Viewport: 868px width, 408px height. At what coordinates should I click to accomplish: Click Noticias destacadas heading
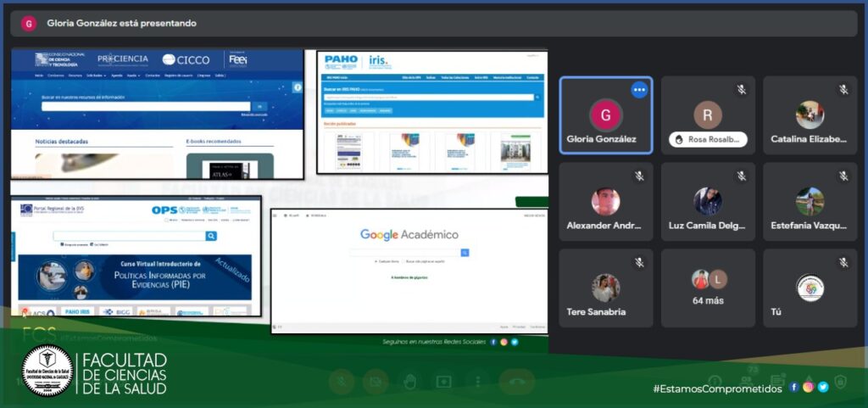(61, 141)
